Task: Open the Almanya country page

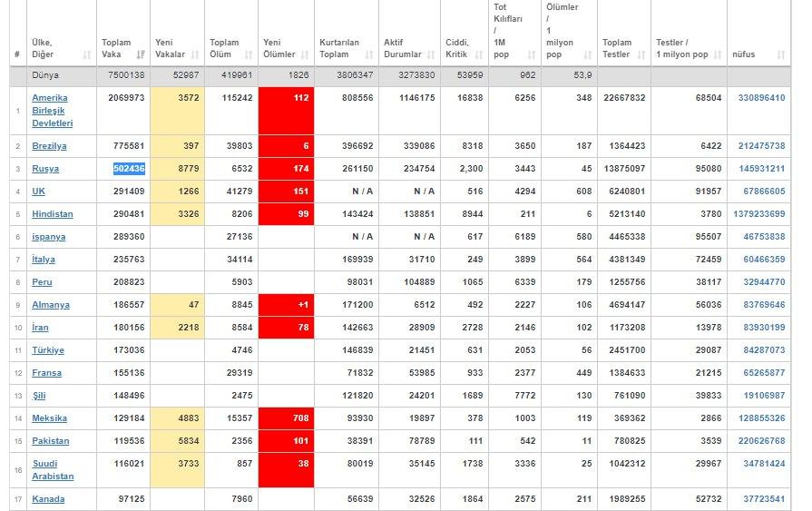Action: tap(51, 305)
